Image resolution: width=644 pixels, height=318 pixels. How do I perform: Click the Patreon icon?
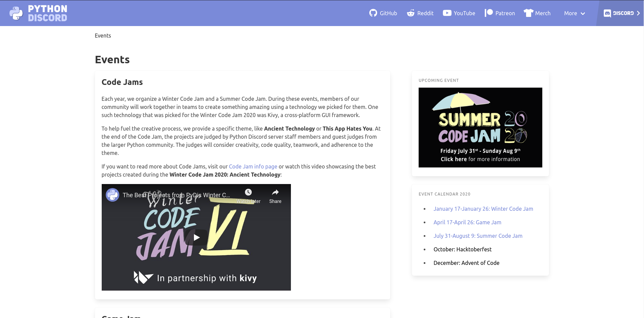tap(489, 13)
